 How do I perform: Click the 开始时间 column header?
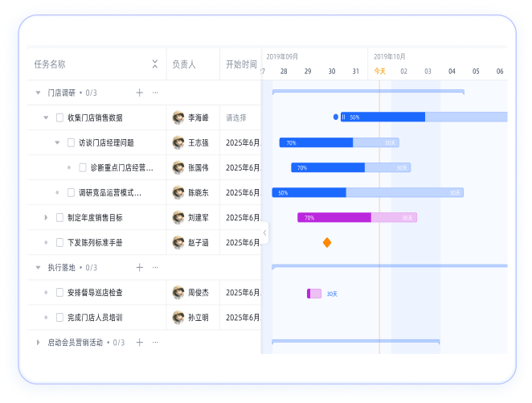click(241, 64)
